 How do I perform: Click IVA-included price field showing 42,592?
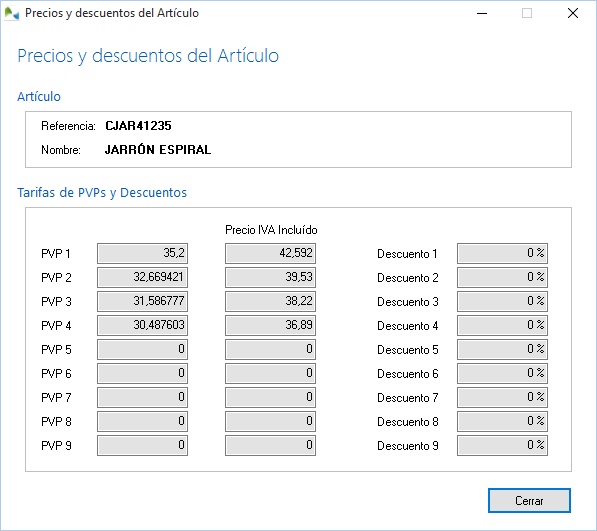270,253
